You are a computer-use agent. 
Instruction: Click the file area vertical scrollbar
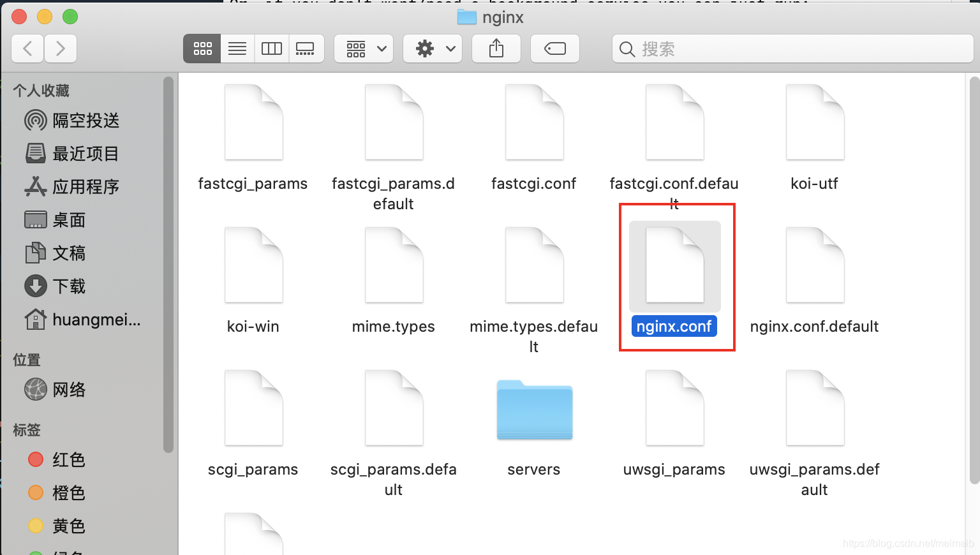point(974,281)
